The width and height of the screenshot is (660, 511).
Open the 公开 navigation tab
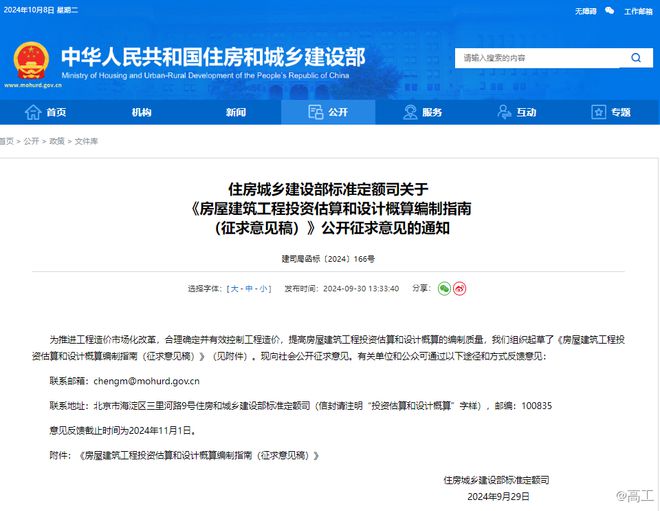click(x=328, y=112)
